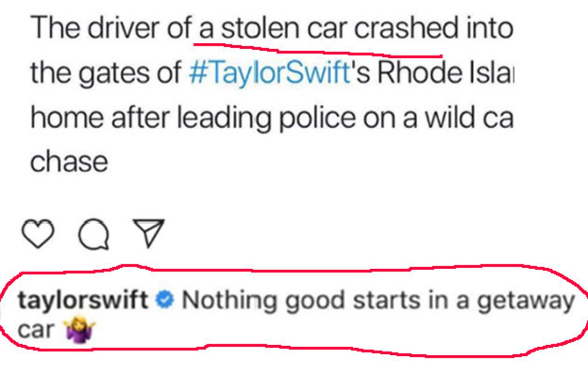Tap the heart like icon
The width and height of the screenshot is (588, 390).
[38, 234]
